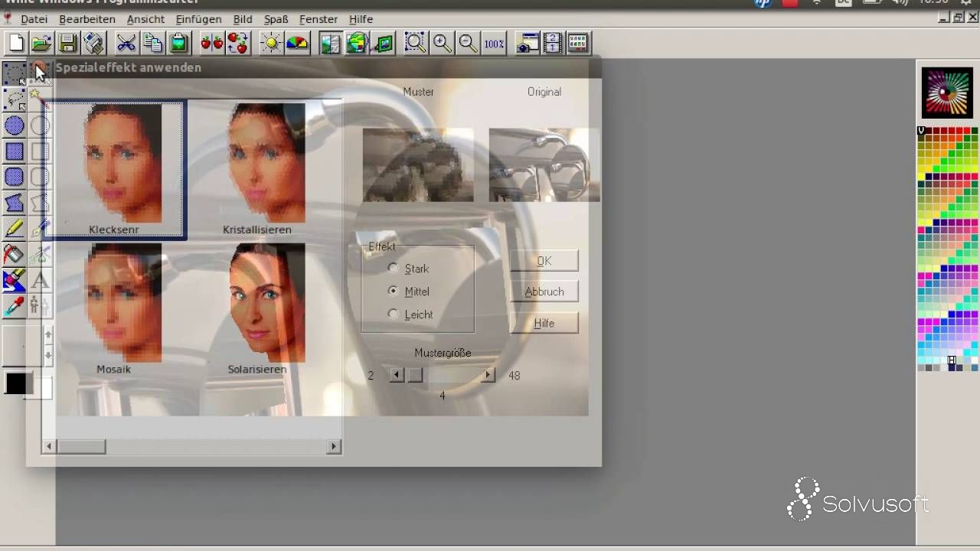Reset zoom with the 100% icon
Viewport: 980px width, 551px height.
coord(494,43)
